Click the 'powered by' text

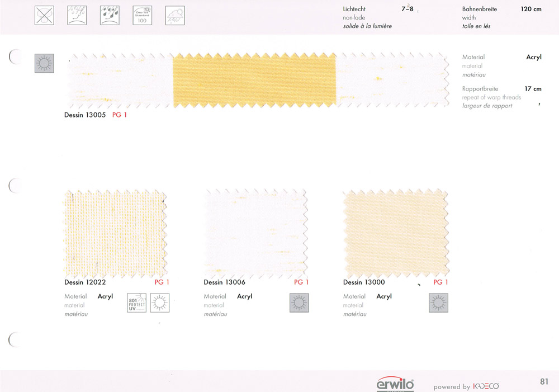(452, 386)
